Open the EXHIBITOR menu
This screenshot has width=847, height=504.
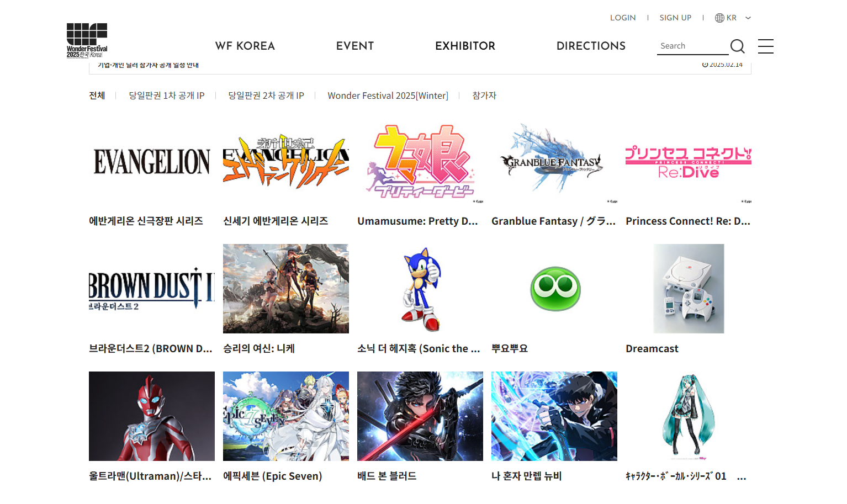tap(465, 46)
